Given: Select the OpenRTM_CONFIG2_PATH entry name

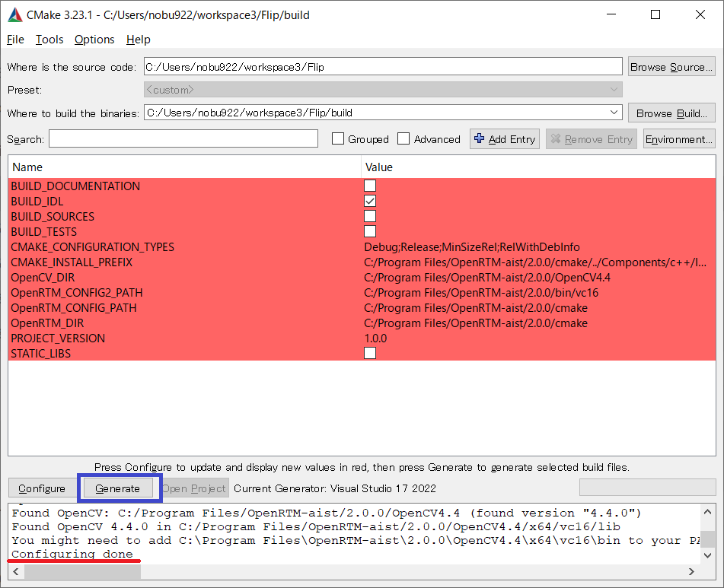Looking at the screenshot, I should 77,292.
